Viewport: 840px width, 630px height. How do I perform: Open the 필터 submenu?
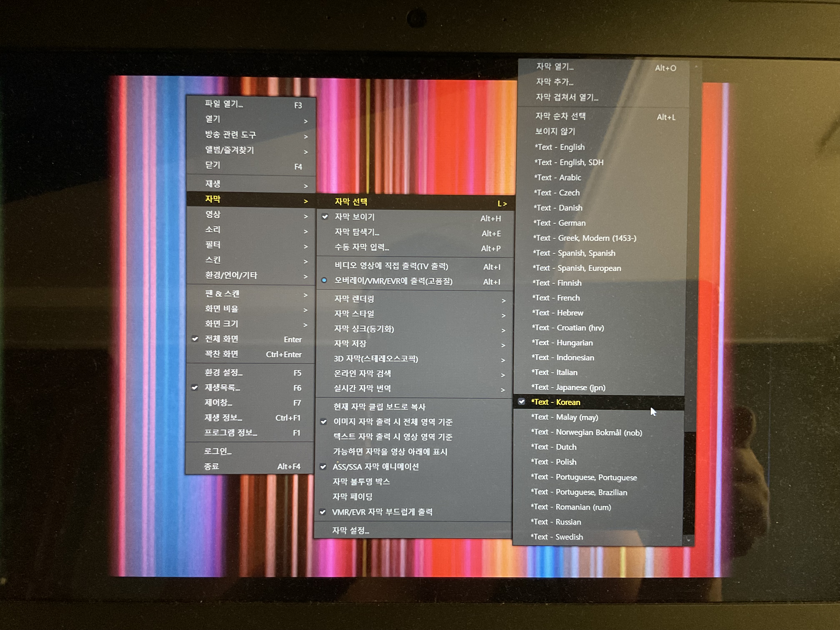click(x=251, y=245)
